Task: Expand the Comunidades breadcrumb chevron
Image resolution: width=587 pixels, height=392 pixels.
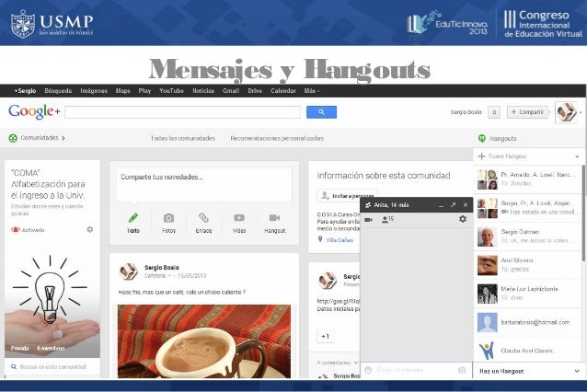Action: pos(63,138)
